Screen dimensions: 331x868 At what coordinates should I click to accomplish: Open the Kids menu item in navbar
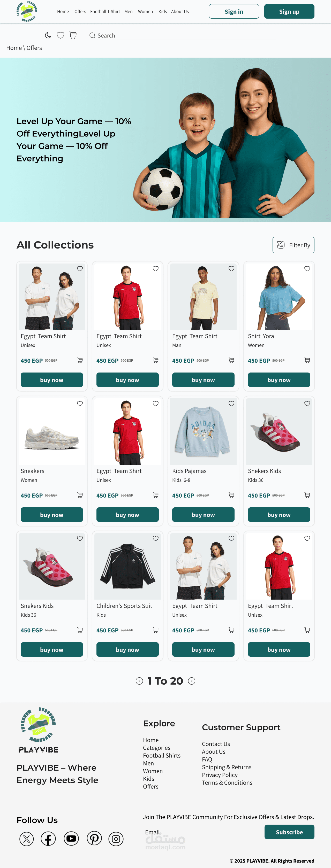[163, 11]
